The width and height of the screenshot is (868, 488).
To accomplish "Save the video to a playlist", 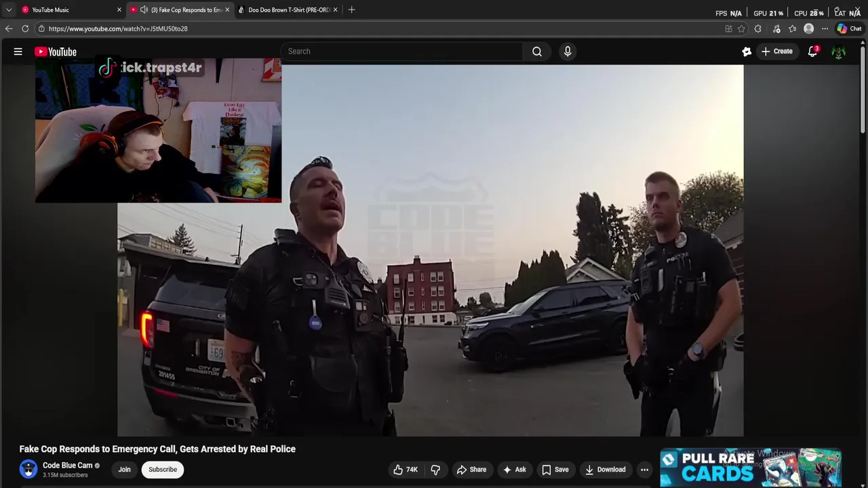I will (x=555, y=470).
